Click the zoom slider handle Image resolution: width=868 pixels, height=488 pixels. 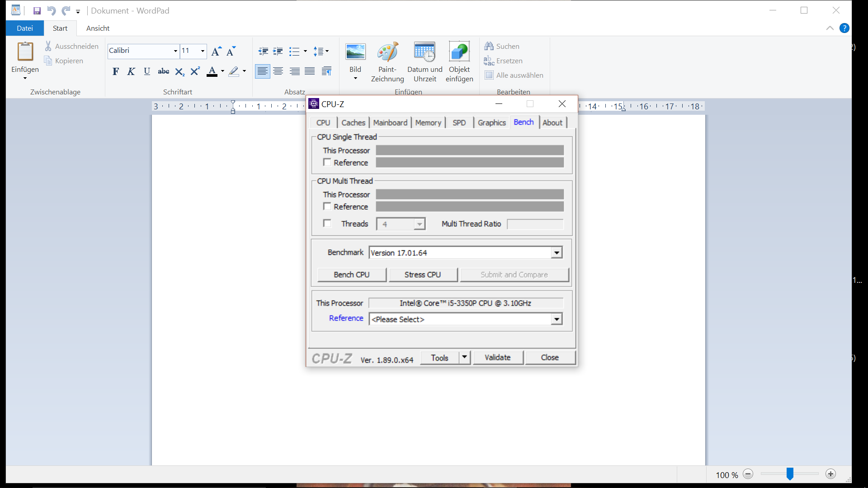coord(790,474)
